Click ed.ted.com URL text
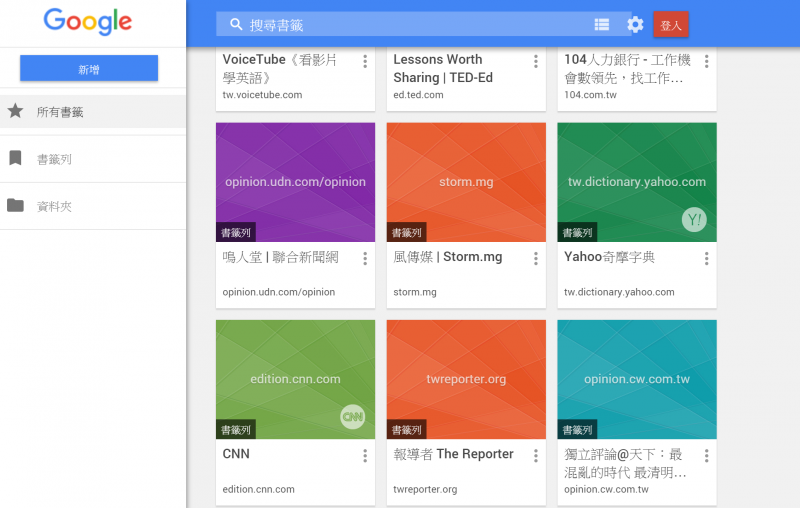This screenshot has height=508, width=800. tap(418, 95)
